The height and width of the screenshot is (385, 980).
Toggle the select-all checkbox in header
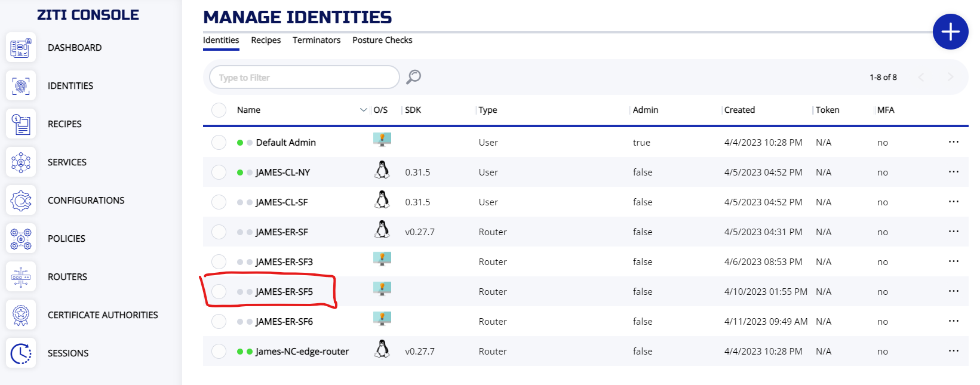219,110
